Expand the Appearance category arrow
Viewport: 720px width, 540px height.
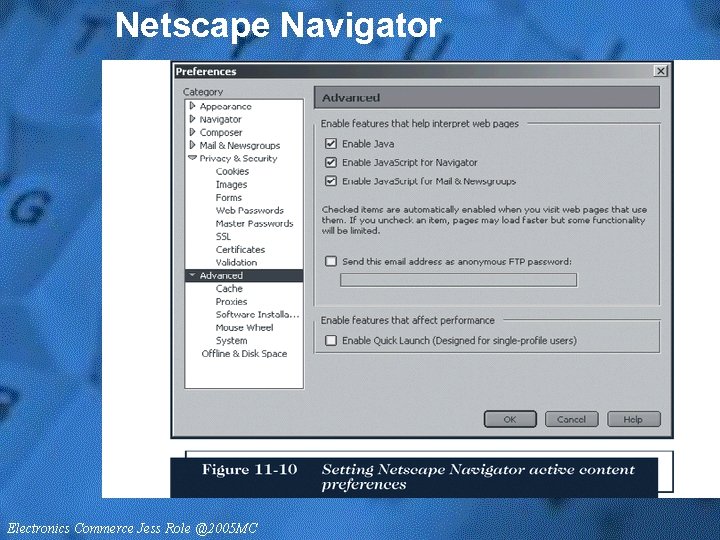[192, 106]
